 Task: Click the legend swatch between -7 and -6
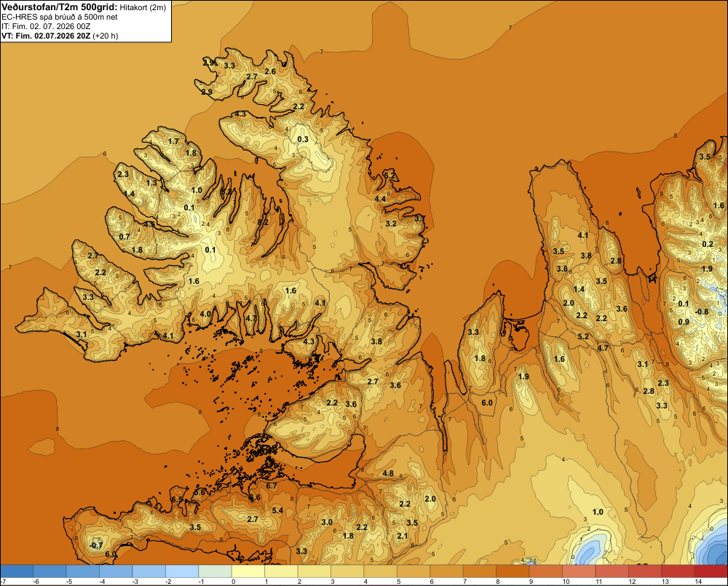point(17,571)
